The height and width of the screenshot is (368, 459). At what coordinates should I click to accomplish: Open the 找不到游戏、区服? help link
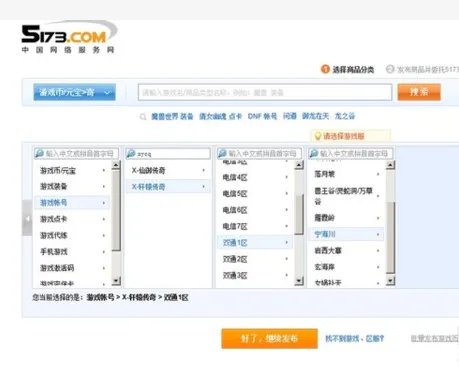click(355, 339)
